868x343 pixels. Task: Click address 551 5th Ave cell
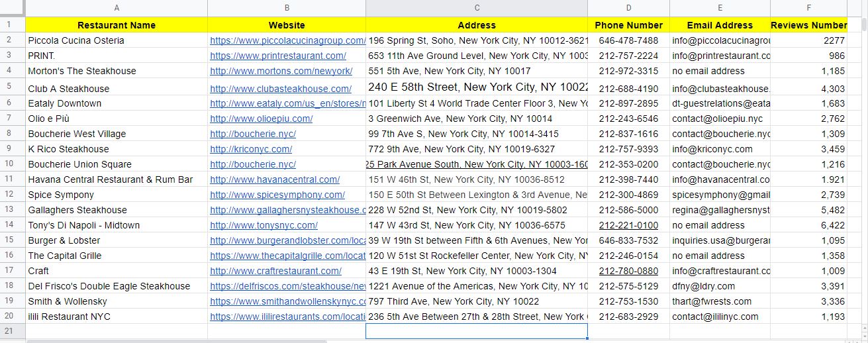(x=477, y=71)
